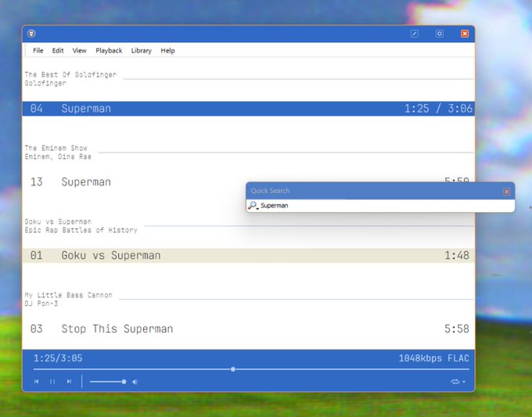Skip to previous track
Viewport: 532px width, 417px height.
pos(36,382)
